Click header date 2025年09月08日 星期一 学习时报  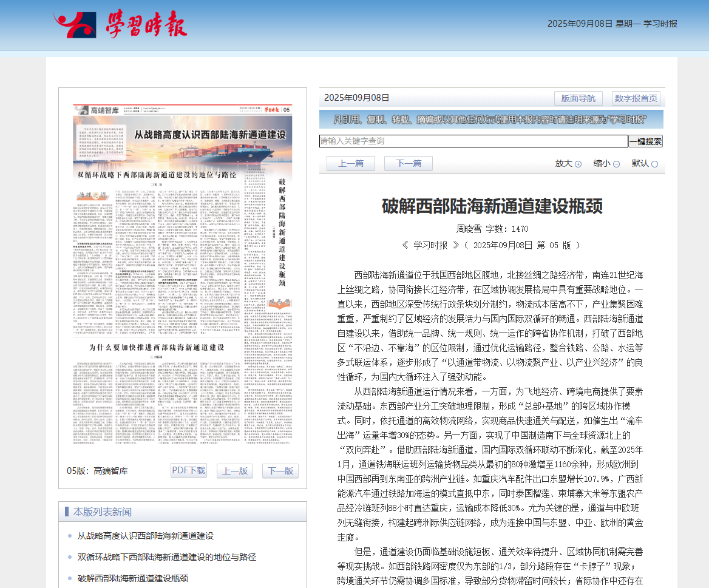612,24
